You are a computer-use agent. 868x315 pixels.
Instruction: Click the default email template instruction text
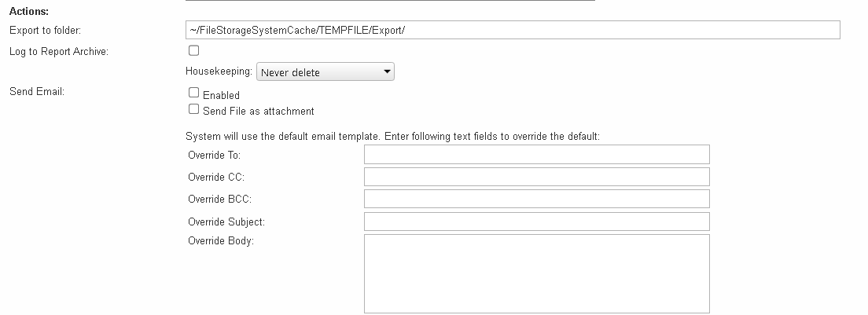coord(392,137)
